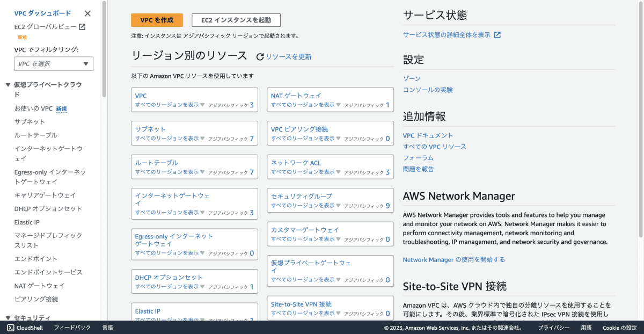Select NAT ゲートウェイ in the sidebar
The height and width of the screenshot is (334, 644).
coord(40,286)
